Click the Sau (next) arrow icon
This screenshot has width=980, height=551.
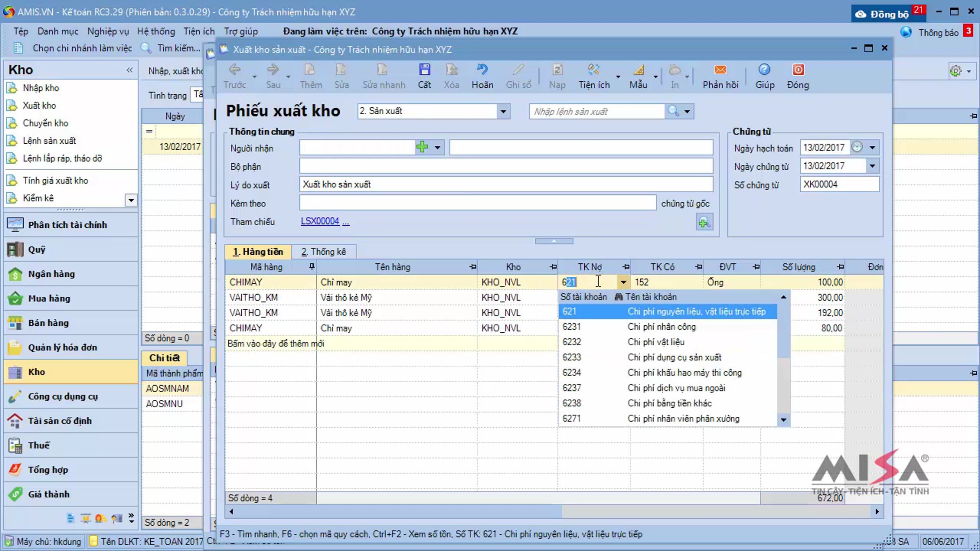click(273, 70)
